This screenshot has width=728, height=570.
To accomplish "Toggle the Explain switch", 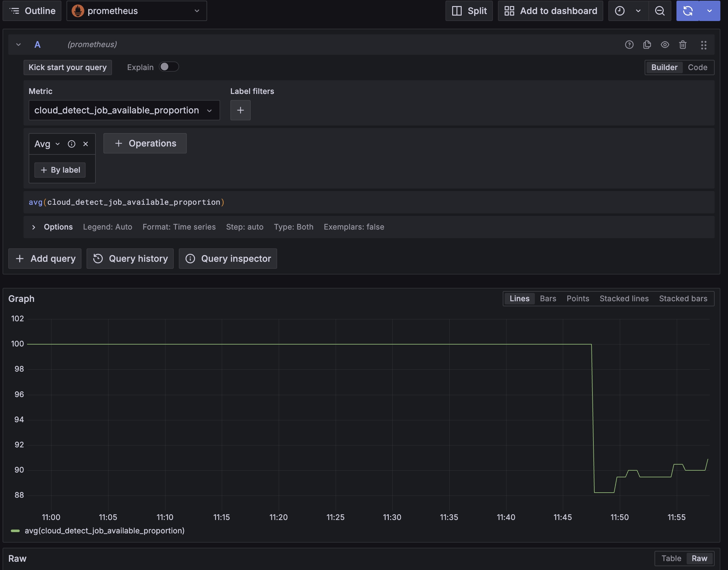I will pos(169,67).
